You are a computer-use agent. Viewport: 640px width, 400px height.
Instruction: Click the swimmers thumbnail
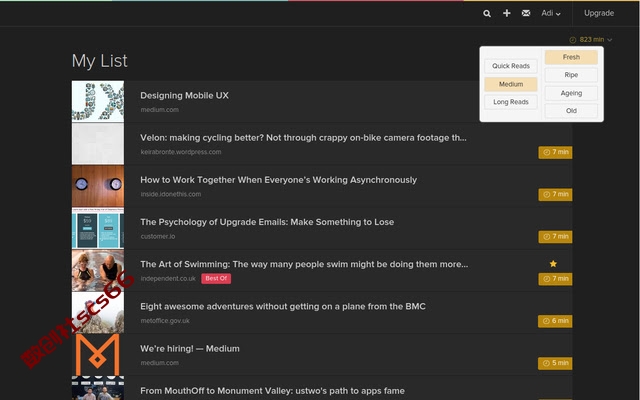point(98,270)
